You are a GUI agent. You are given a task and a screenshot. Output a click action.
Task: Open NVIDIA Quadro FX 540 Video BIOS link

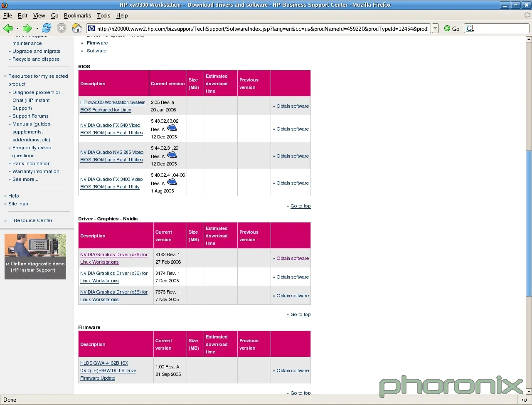(111, 129)
